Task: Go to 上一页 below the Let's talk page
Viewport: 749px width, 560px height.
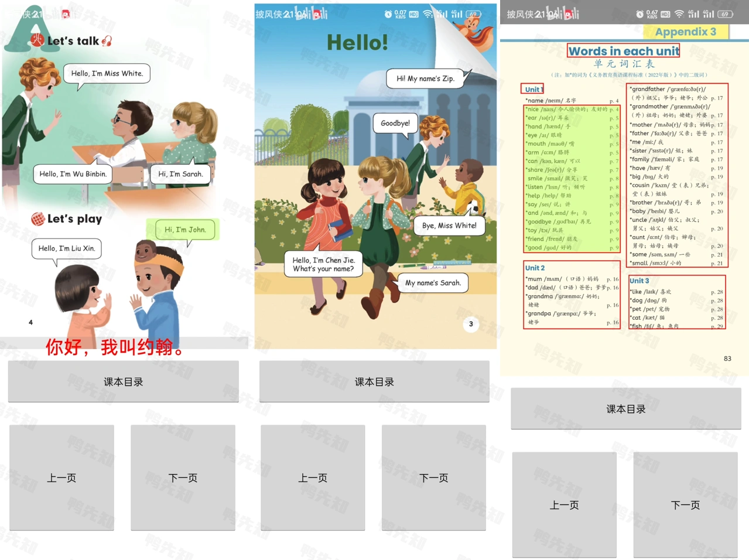Action: point(61,478)
